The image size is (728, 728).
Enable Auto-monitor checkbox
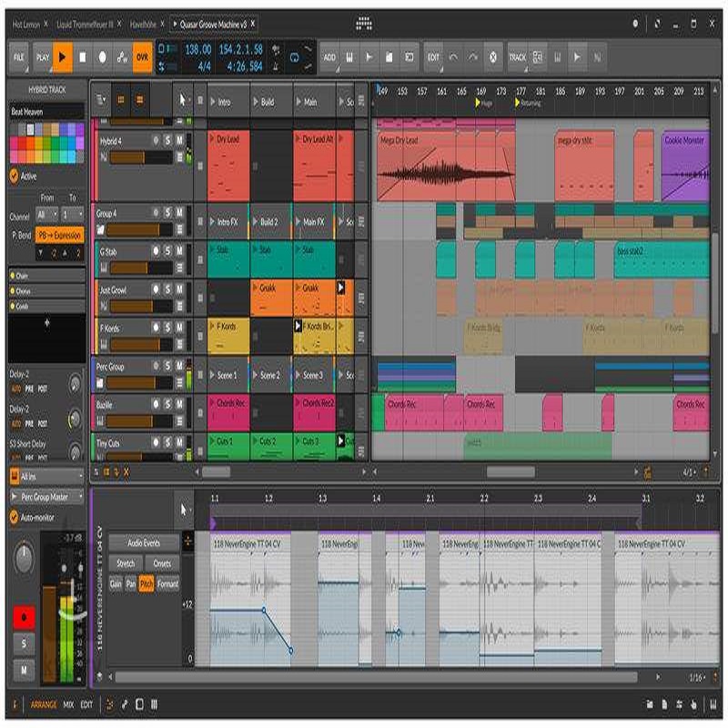[x=15, y=517]
